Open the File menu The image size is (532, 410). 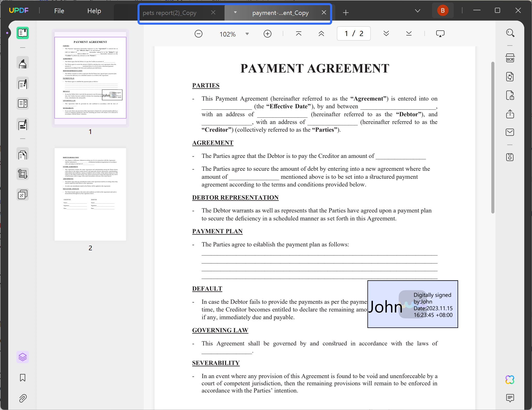pyautogui.click(x=59, y=11)
